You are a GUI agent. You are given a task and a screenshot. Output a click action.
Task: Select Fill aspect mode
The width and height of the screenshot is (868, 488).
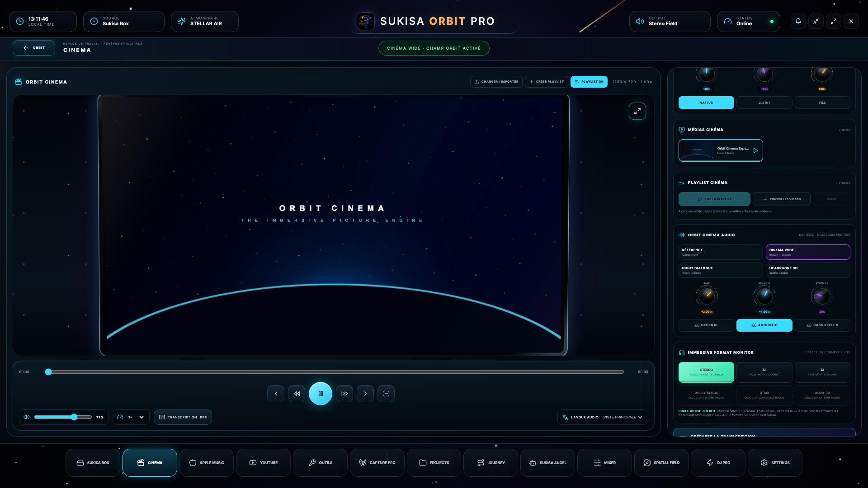822,103
